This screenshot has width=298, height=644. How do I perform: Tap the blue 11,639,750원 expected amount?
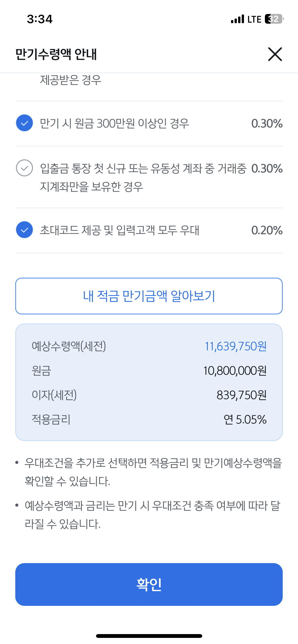click(x=236, y=346)
